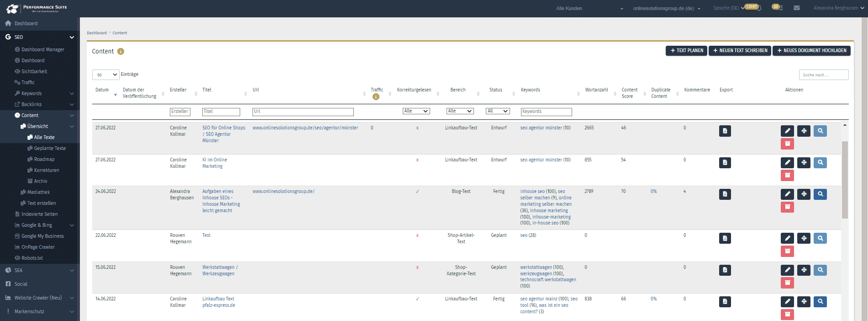Screen dimensions: 868x321
Task: Export PDF for Aufgaben eines Inhouse SEOs row
Action: [x=725, y=194]
